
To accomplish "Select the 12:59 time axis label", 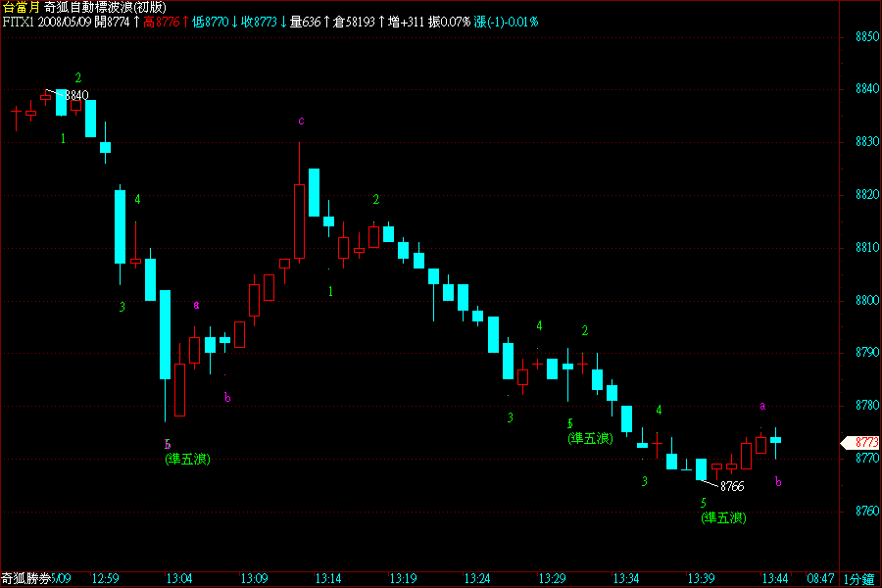I will pos(105,578).
